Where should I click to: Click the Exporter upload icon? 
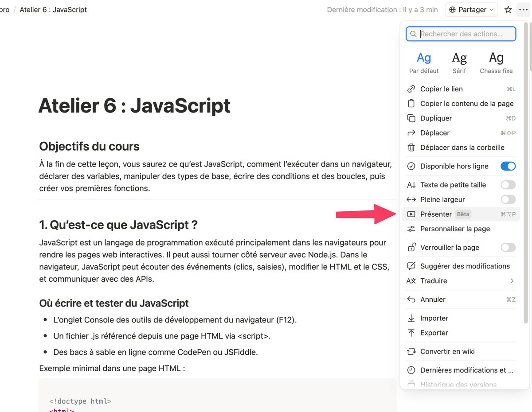point(411,333)
